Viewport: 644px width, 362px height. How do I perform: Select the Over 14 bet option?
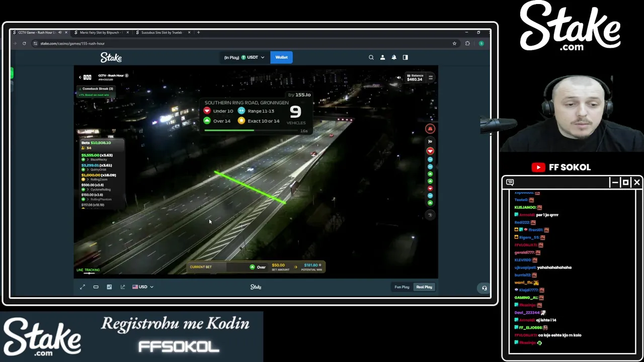tap(217, 121)
